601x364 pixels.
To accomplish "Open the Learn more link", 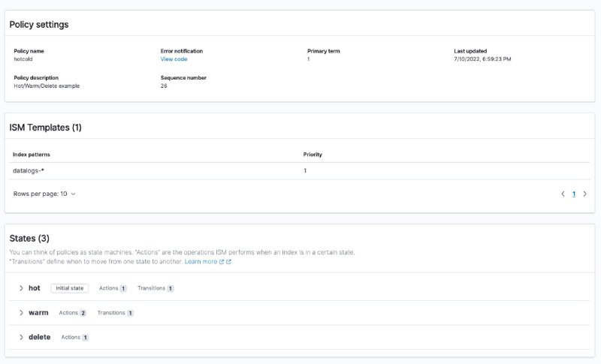I will pyautogui.click(x=201, y=262).
